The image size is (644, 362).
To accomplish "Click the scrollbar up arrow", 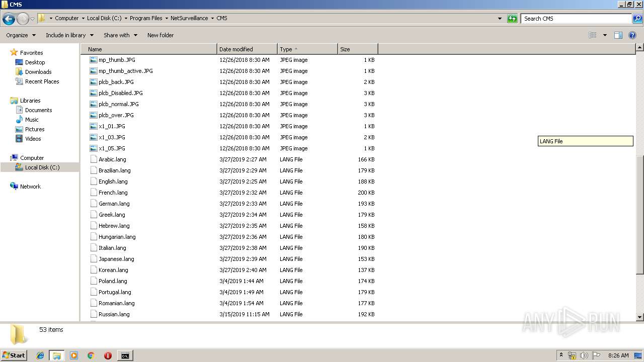I will [x=640, y=48].
